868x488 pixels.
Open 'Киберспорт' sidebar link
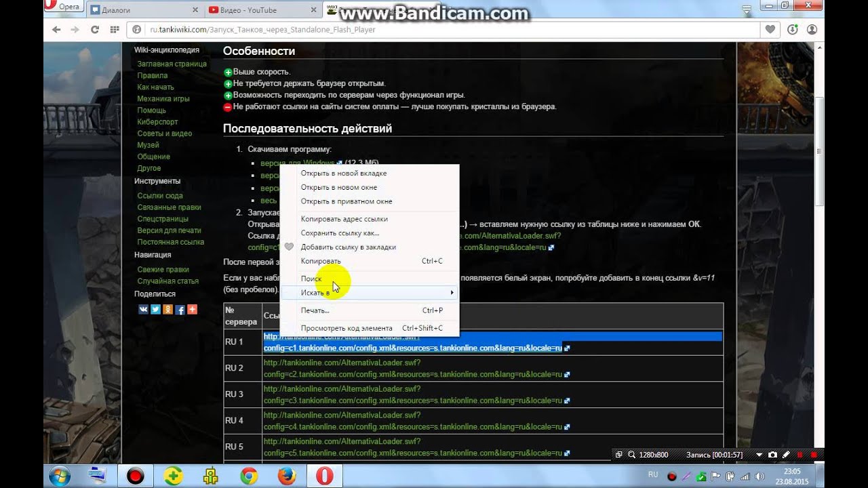click(x=157, y=122)
